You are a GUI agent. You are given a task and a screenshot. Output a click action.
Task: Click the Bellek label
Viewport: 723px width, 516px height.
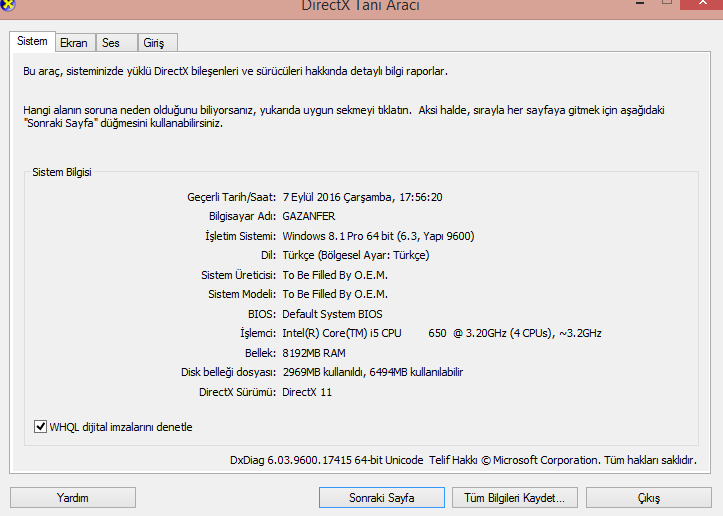(x=261, y=353)
